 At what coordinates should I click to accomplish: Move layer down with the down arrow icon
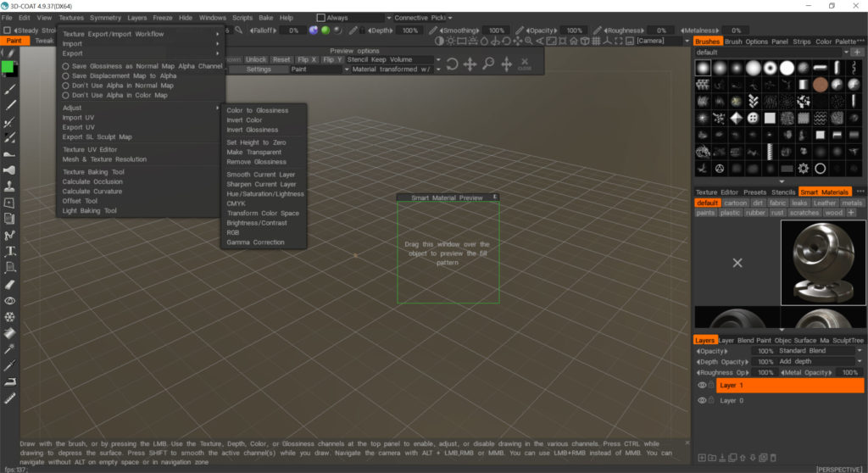click(x=753, y=458)
